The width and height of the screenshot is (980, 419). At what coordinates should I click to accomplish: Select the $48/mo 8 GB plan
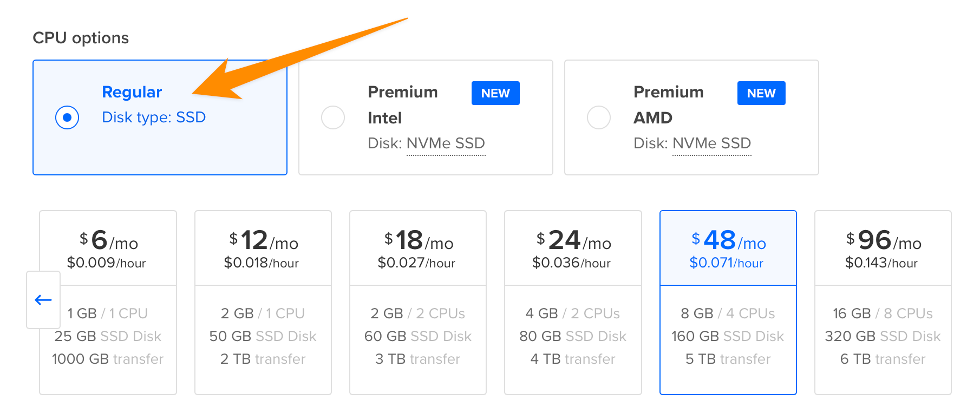coord(728,249)
